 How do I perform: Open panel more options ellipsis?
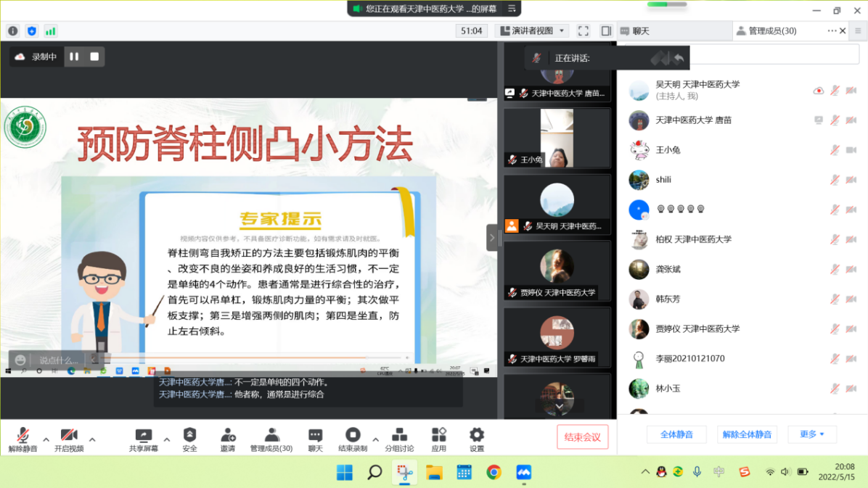point(832,31)
